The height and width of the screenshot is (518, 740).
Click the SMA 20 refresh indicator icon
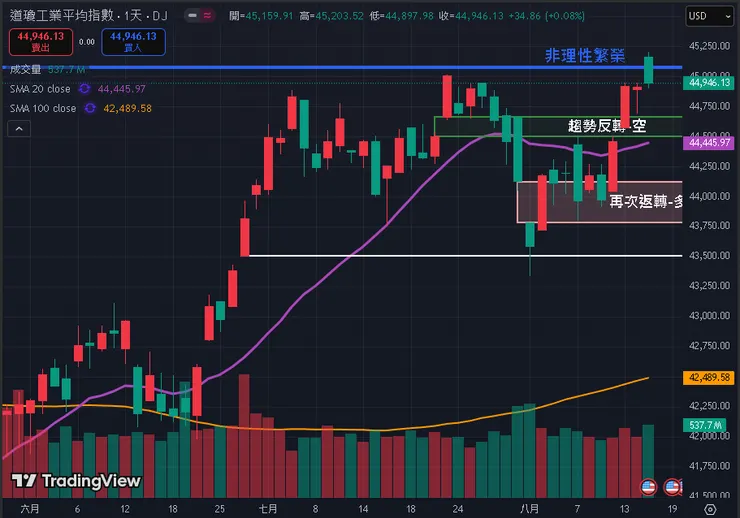pos(84,89)
